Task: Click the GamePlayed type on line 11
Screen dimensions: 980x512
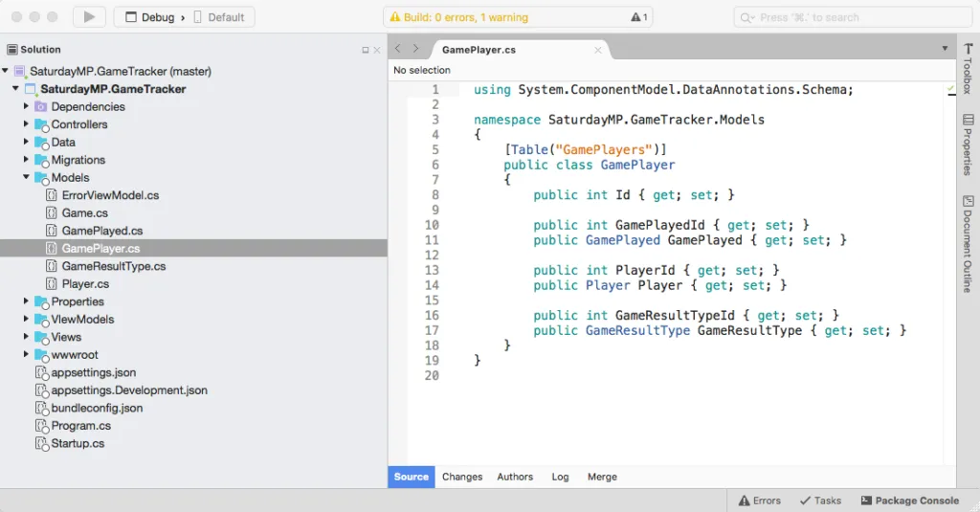Action: point(622,240)
